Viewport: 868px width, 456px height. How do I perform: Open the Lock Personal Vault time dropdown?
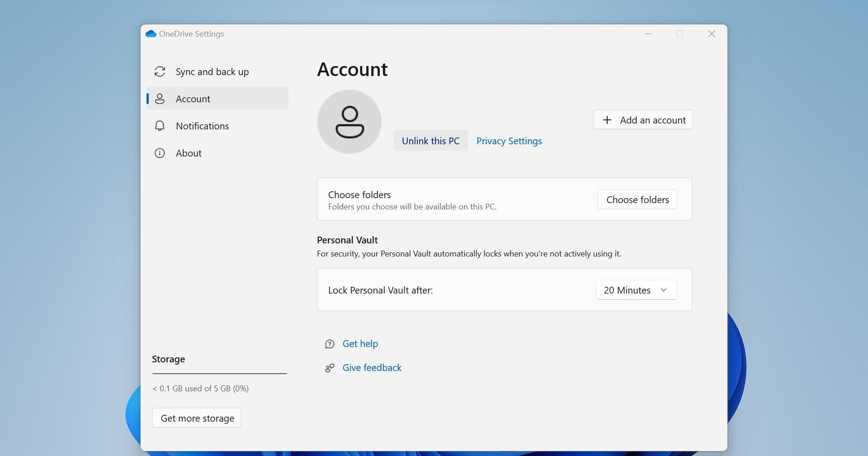point(636,290)
